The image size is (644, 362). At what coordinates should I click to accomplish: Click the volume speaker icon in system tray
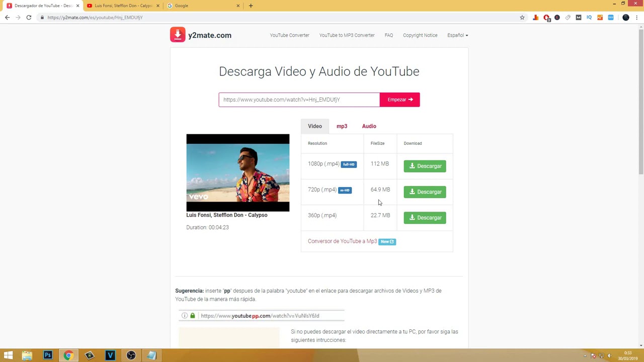pos(609,356)
